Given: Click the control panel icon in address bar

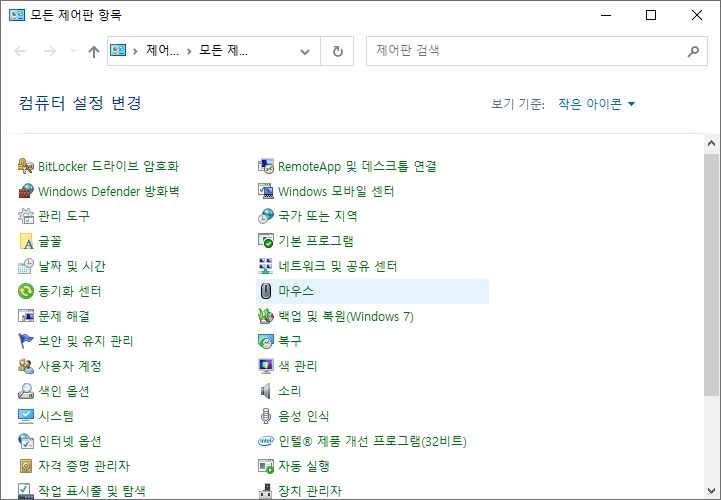Looking at the screenshot, I should [x=118, y=51].
